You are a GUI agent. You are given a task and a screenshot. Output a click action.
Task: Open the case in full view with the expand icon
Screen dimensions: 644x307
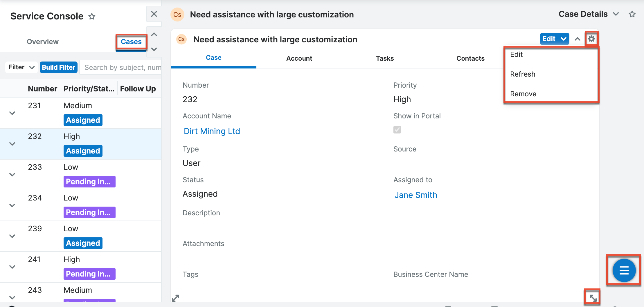point(176,298)
